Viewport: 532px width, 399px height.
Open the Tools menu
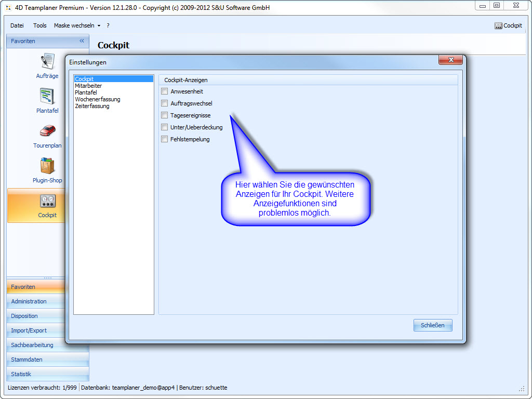39,25
